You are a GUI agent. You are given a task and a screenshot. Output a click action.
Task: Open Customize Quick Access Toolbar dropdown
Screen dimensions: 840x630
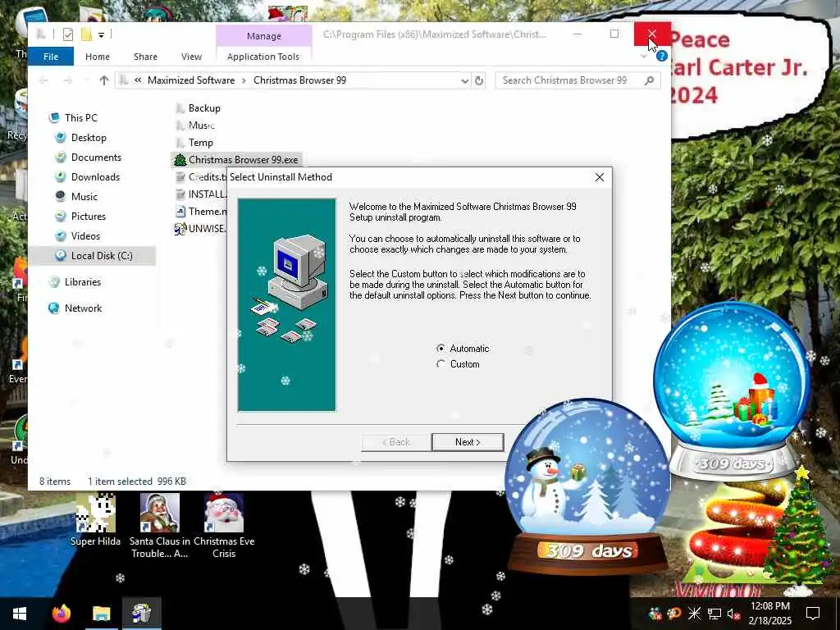click(101, 34)
